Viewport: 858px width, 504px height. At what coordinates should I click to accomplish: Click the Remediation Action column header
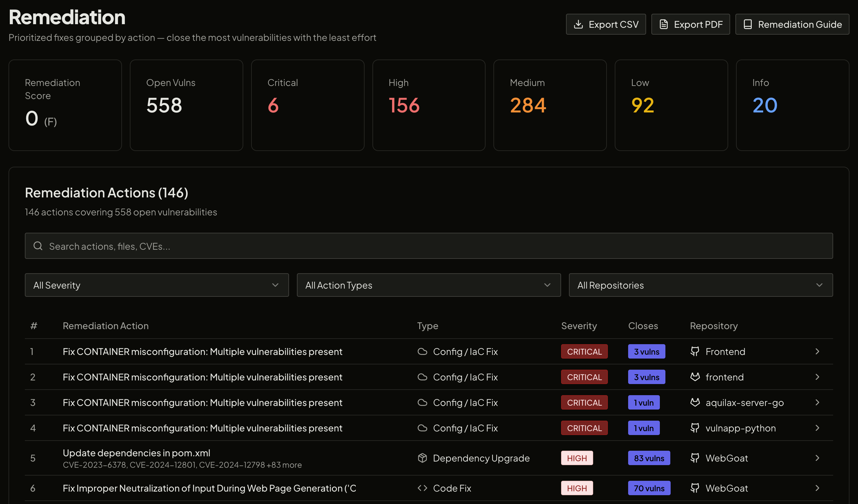pyautogui.click(x=106, y=326)
